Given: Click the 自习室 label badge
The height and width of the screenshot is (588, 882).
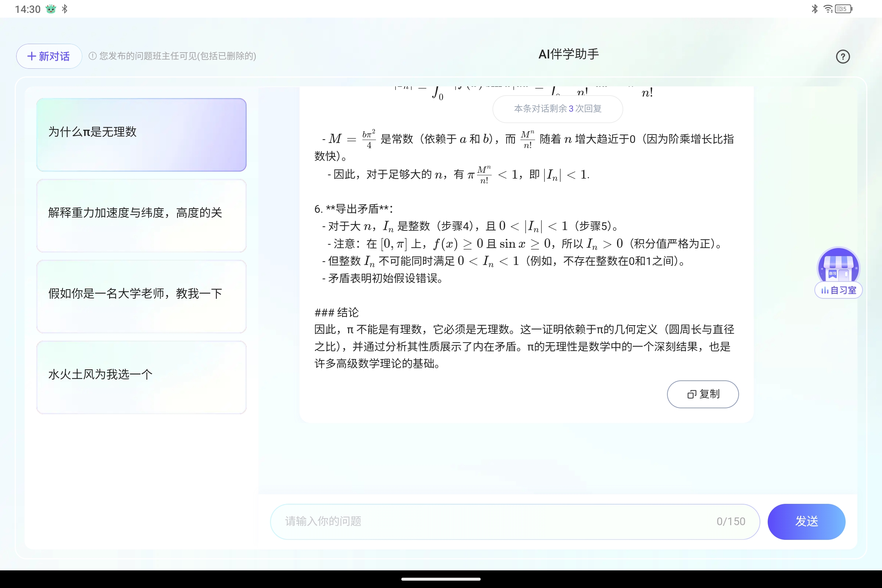Looking at the screenshot, I should point(838,290).
